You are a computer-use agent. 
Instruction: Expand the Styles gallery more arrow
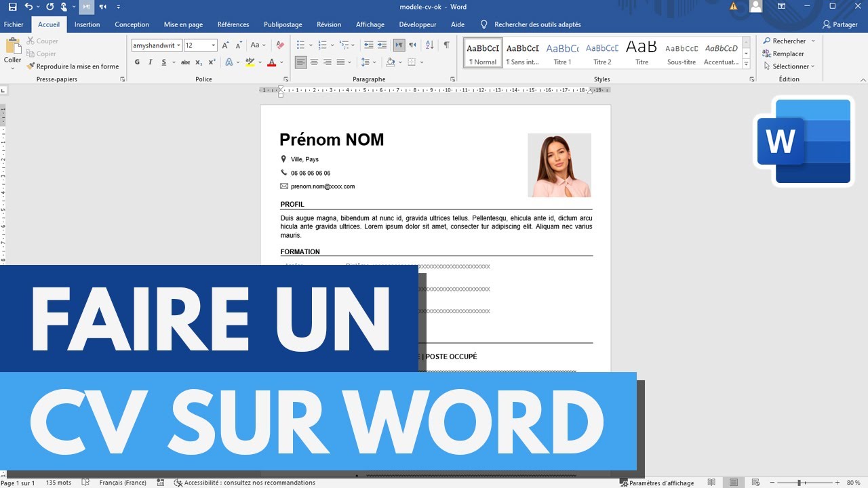746,64
